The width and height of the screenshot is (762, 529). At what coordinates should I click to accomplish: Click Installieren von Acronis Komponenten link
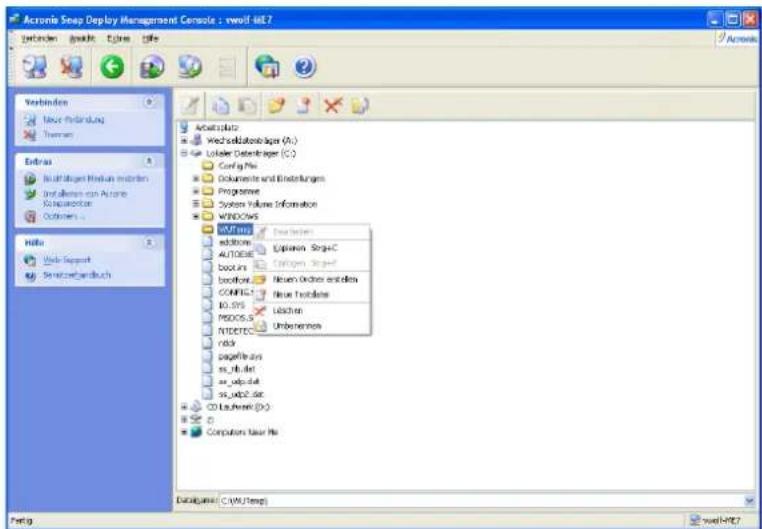[x=85, y=198]
